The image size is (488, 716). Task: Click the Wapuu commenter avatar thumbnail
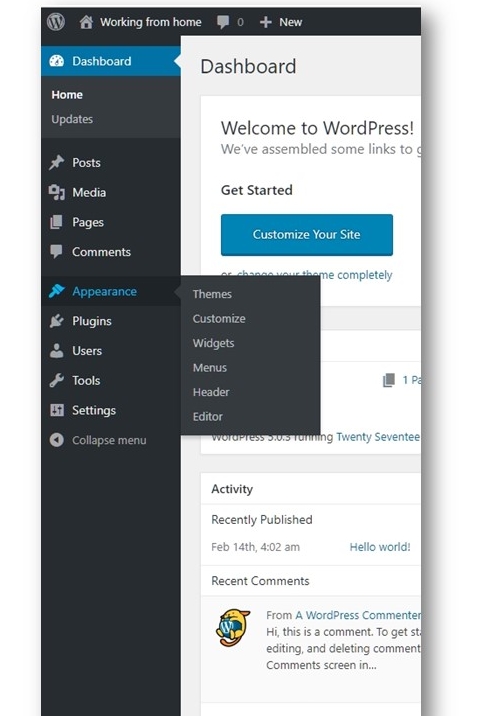tap(233, 627)
